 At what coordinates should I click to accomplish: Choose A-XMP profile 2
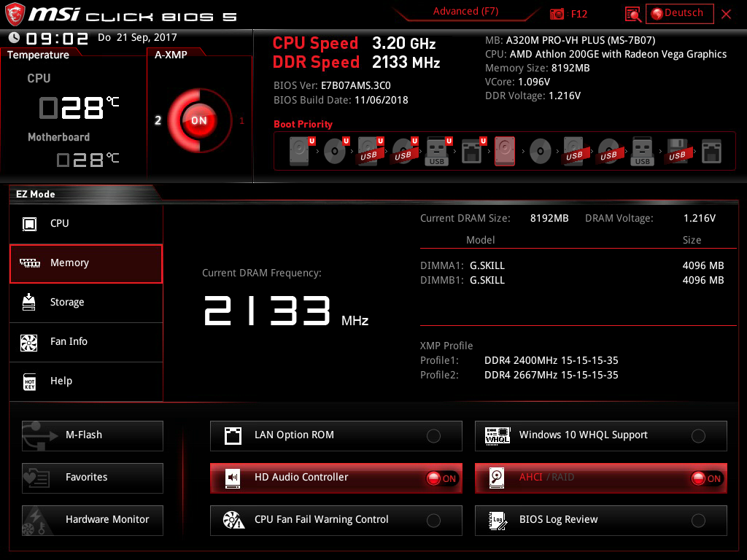coord(158,120)
